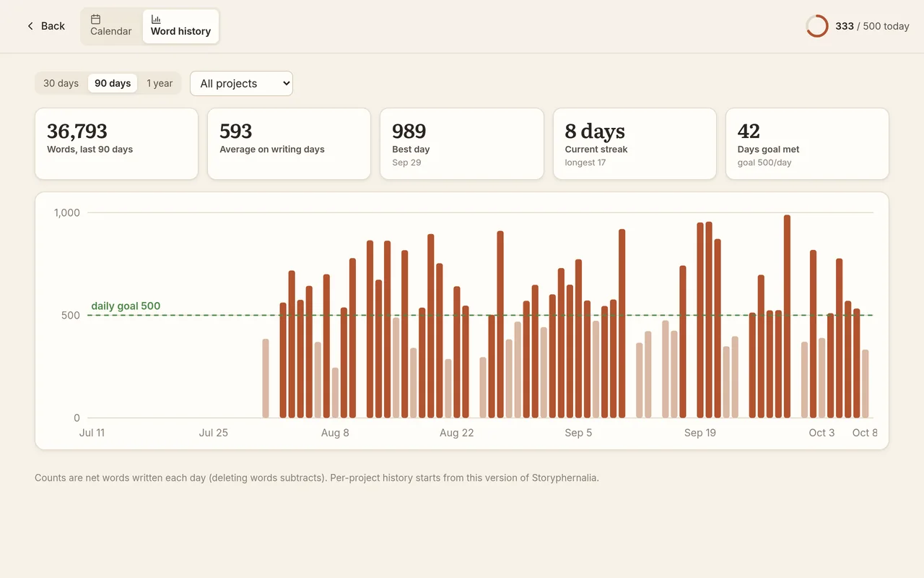
Task: Click the 8 days Current streak card
Action: 635,144
